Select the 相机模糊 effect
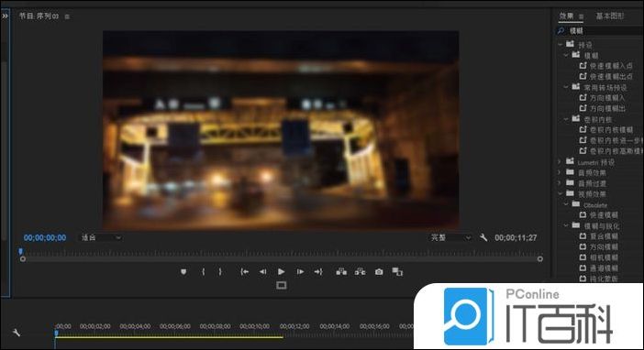 (x=604, y=257)
